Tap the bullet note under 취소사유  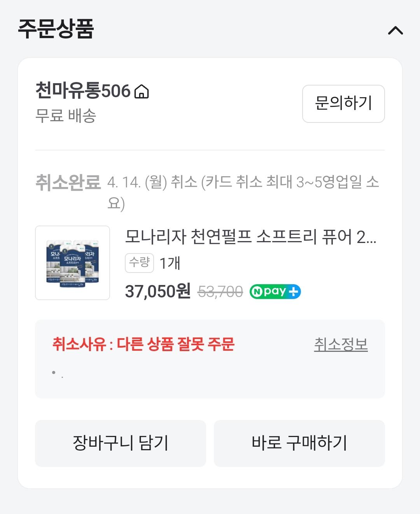pos(57,374)
